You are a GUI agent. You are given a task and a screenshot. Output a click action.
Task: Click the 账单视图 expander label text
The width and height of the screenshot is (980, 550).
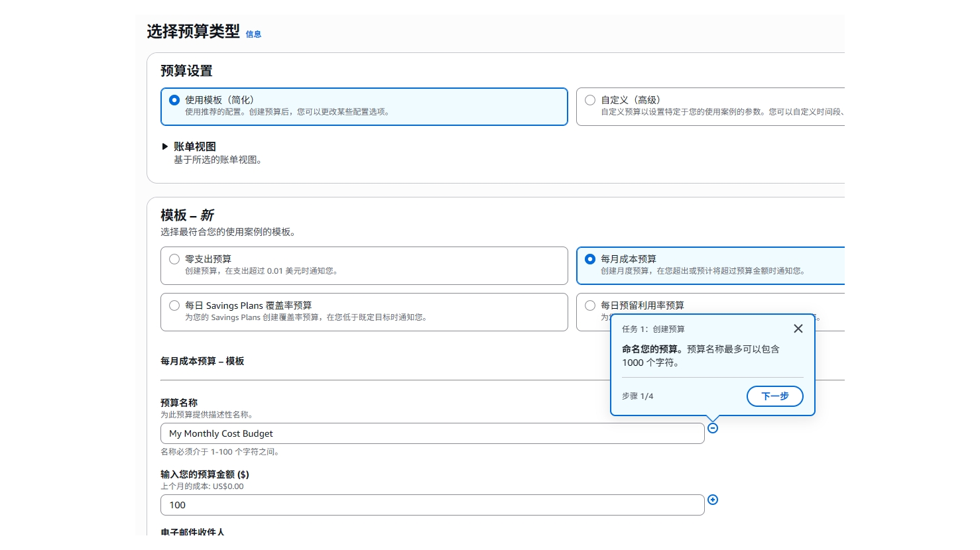point(195,146)
